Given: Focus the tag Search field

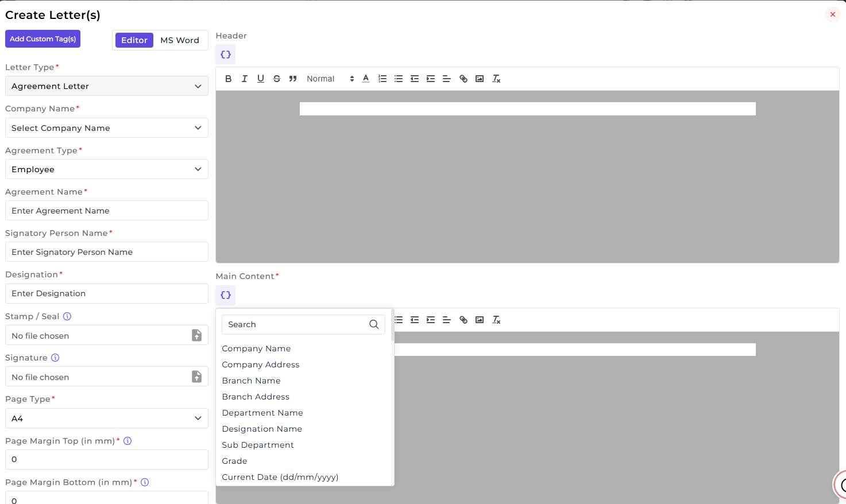Looking at the screenshot, I should pyautogui.click(x=303, y=324).
